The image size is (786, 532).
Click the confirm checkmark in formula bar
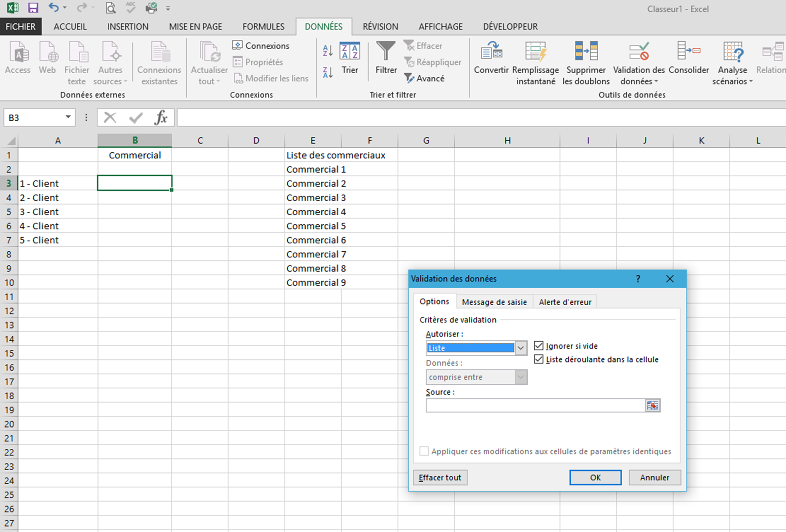pos(136,118)
